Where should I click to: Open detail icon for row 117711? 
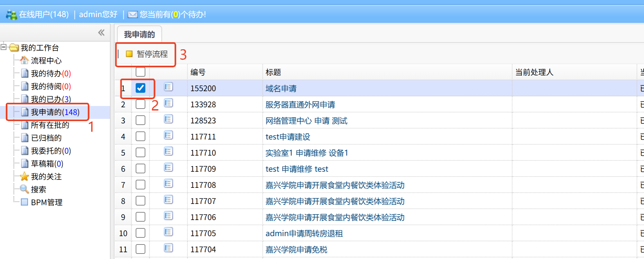tap(168, 135)
